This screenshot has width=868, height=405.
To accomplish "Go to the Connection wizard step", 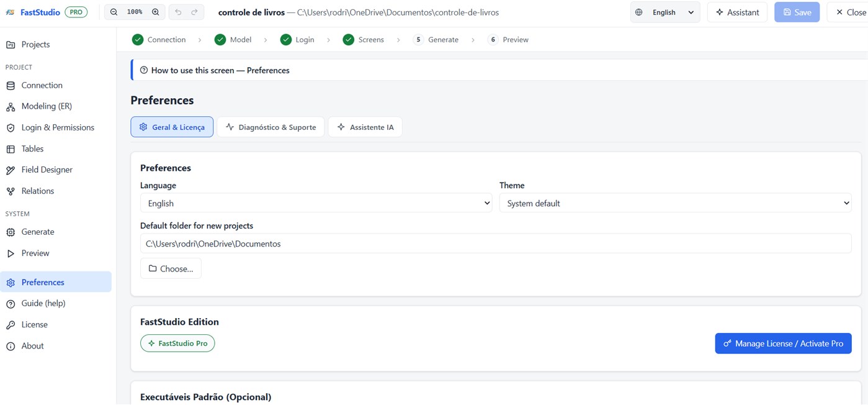I will tap(159, 39).
